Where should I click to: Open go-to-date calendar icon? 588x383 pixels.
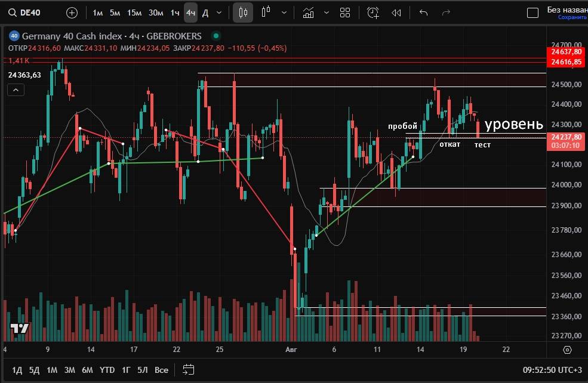(189, 369)
